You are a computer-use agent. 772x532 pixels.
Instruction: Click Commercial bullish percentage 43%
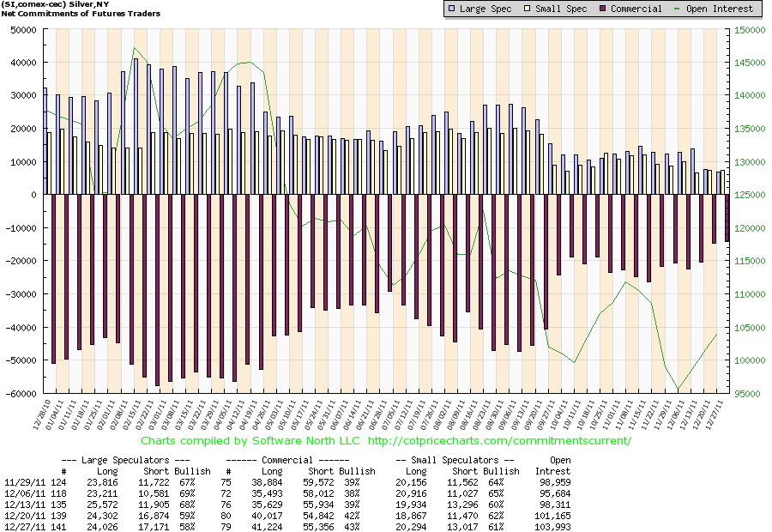[x=352, y=527]
